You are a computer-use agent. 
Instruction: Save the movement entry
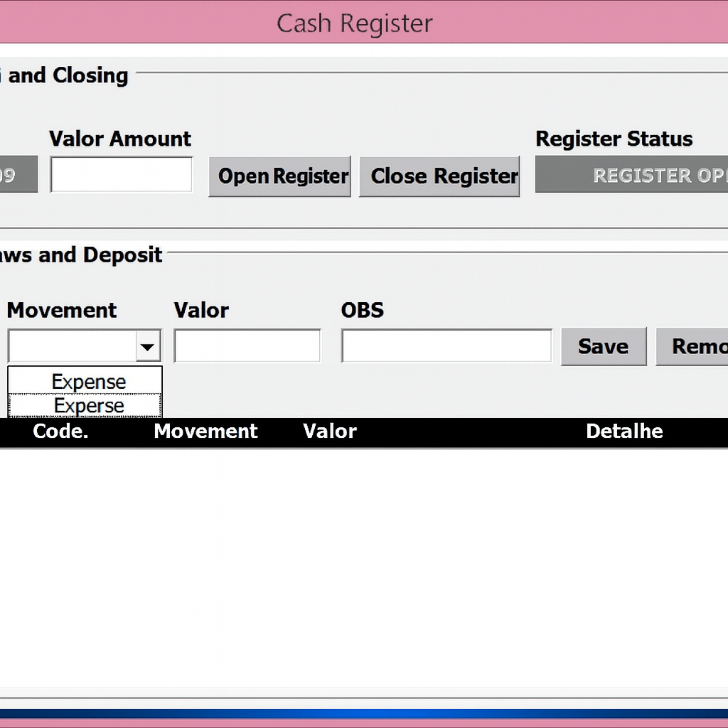click(x=603, y=346)
